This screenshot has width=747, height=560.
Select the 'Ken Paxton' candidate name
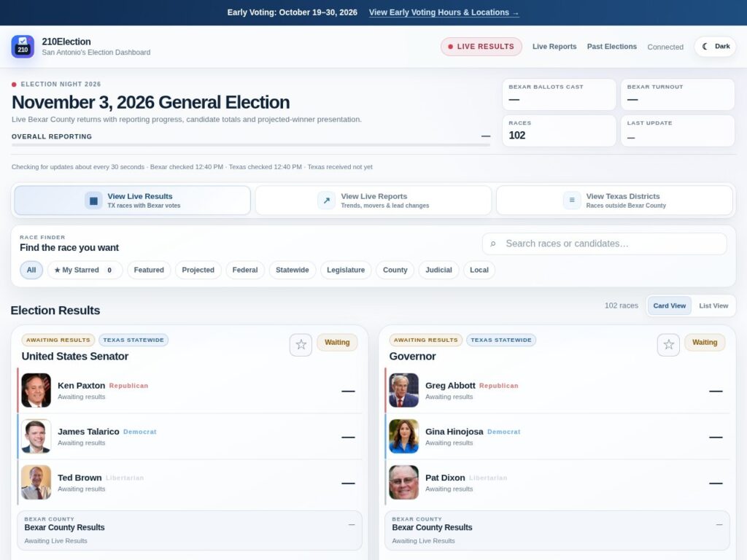(x=82, y=386)
